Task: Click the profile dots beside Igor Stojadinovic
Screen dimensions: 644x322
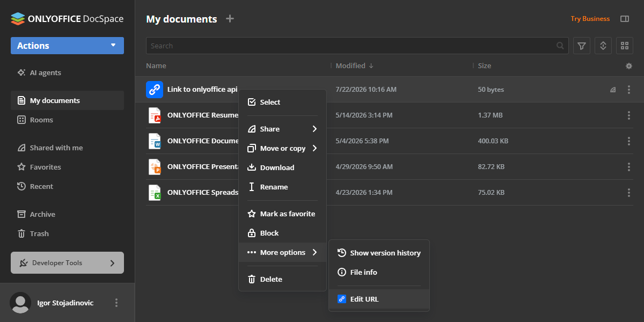Action: tap(116, 303)
